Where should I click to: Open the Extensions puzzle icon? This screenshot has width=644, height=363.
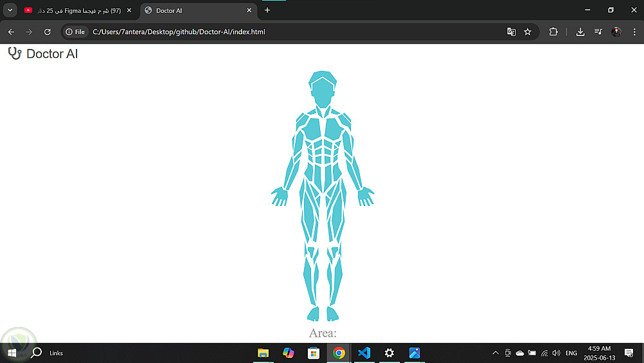[553, 32]
